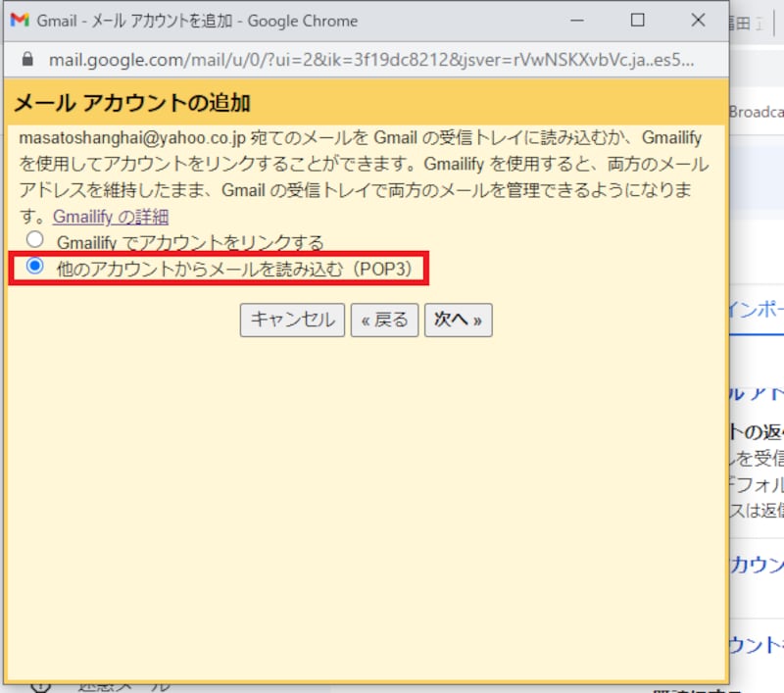Click the Broadca… item in the background window

(x=757, y=112)
